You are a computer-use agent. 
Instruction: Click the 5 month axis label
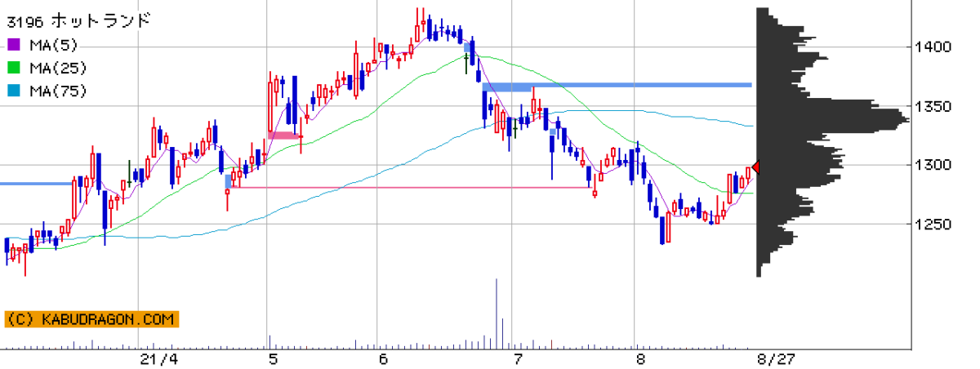[x=274, y=358]
